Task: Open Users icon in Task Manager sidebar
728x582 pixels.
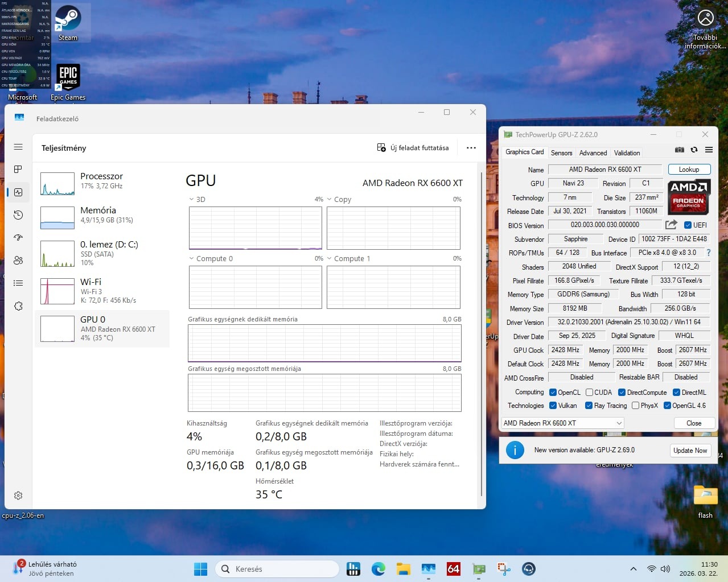Action: point(18,261)
